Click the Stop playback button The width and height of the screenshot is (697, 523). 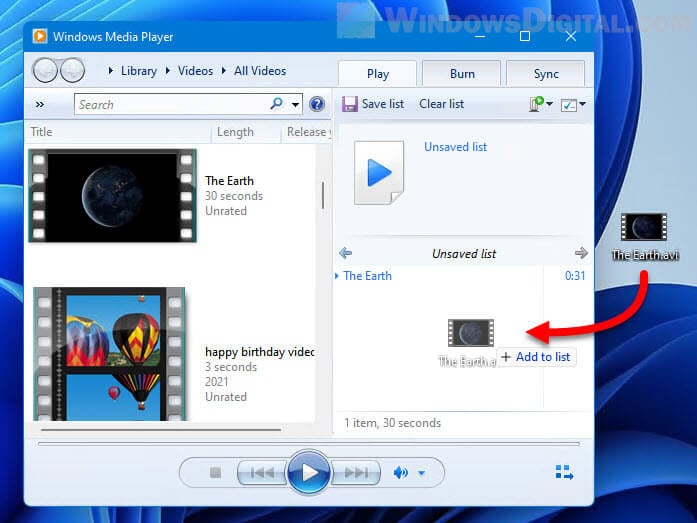(215, 472)
